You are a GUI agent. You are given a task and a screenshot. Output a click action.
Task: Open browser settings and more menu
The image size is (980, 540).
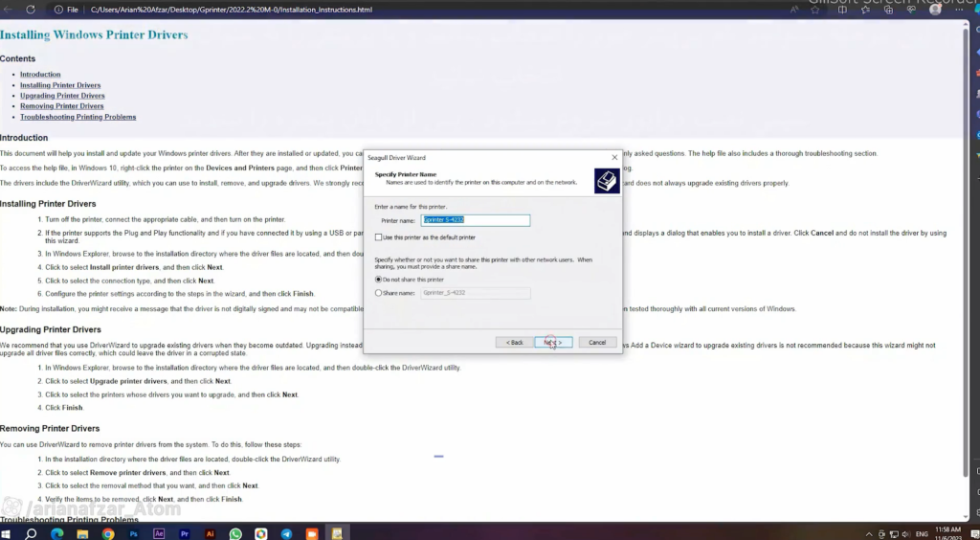click(959, 10)
